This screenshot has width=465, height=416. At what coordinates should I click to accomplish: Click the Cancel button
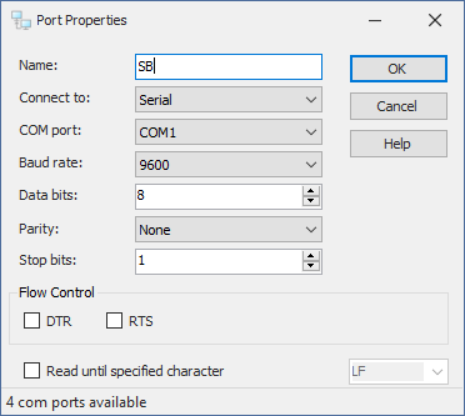point(399,106)
